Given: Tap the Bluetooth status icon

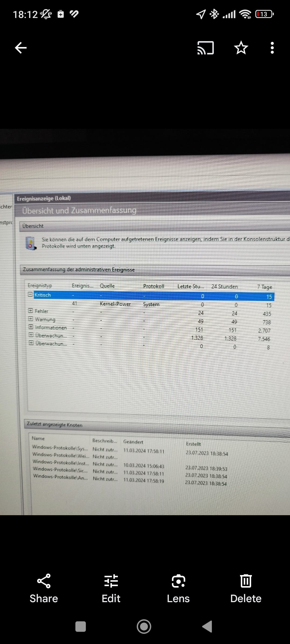Looking at the screenshot, I should click(214, 14).
